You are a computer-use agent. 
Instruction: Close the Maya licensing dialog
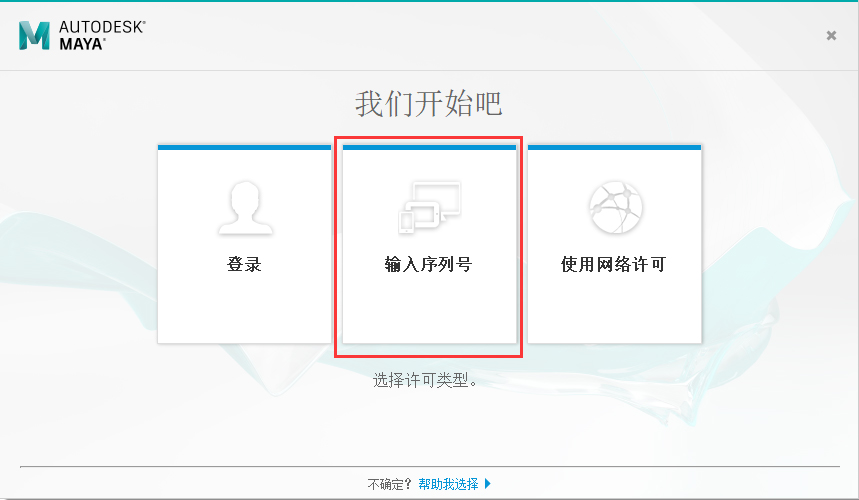[831, 36]
